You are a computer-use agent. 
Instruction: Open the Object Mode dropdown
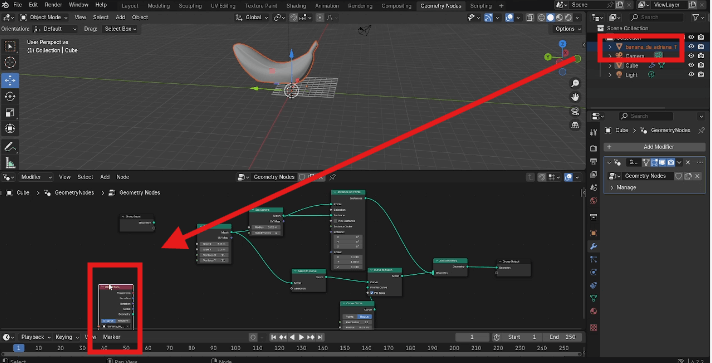(x=44, y=17)
